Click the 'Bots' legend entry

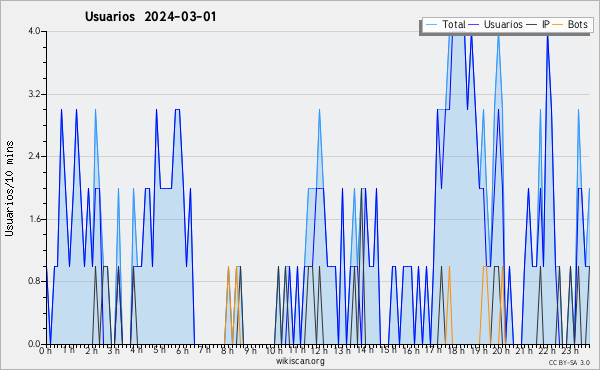577,24
